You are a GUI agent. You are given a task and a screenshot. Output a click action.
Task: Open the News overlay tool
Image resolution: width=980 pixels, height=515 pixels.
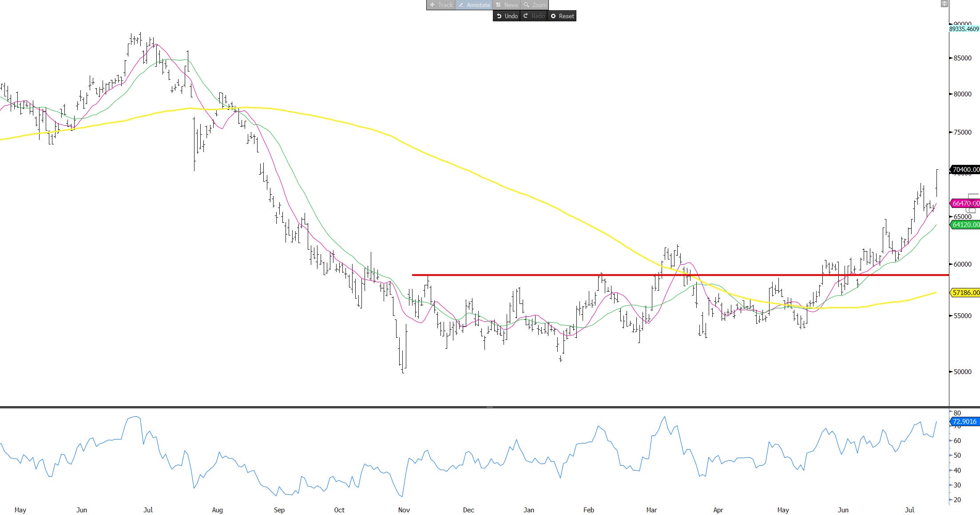click(506, 5)
